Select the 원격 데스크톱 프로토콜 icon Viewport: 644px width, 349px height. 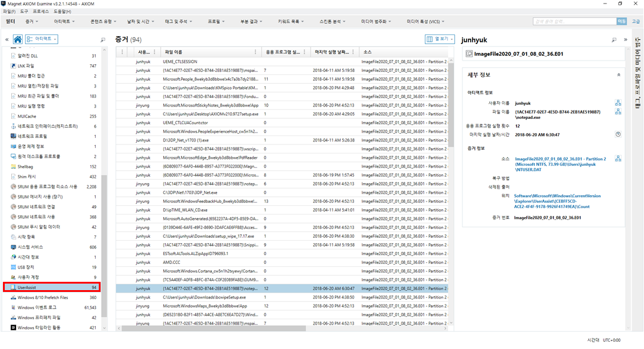point(13,156)
